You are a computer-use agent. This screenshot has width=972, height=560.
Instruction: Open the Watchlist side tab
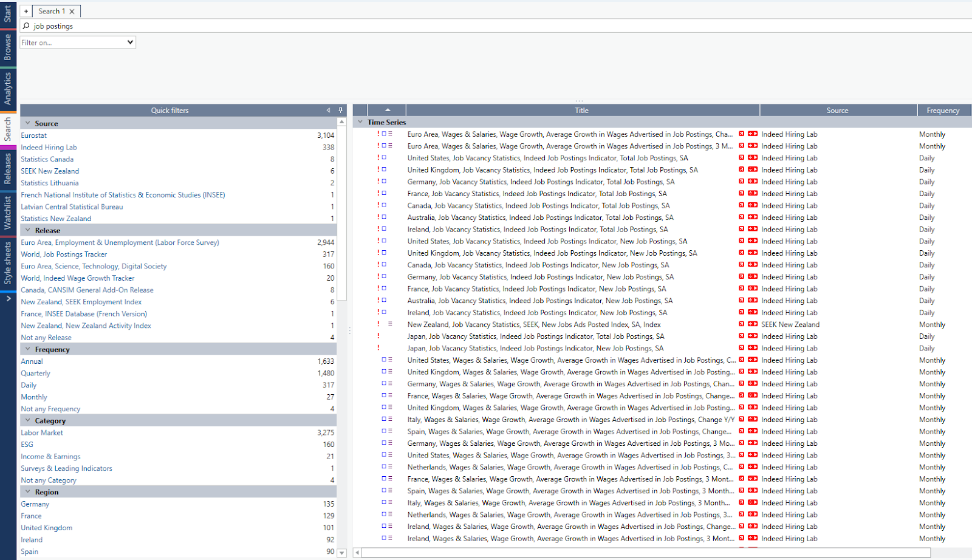tap(8, 212)
